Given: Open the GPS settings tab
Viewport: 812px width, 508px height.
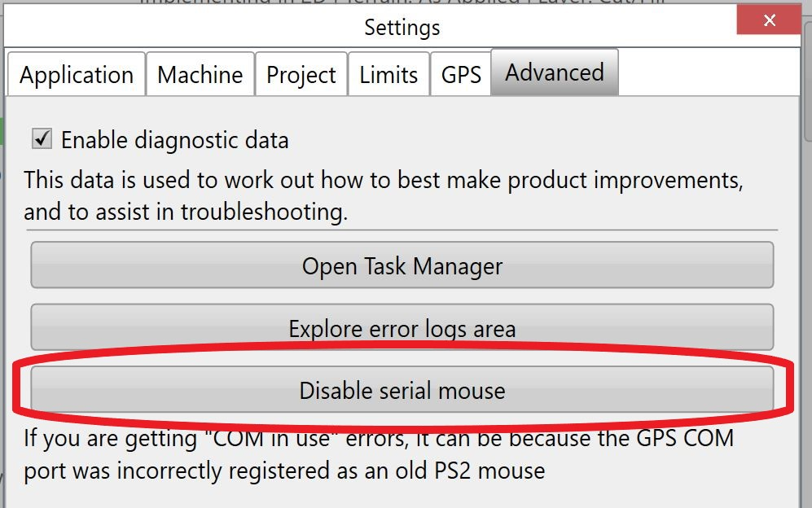Looking at the screenshot, I should [461, 75].
